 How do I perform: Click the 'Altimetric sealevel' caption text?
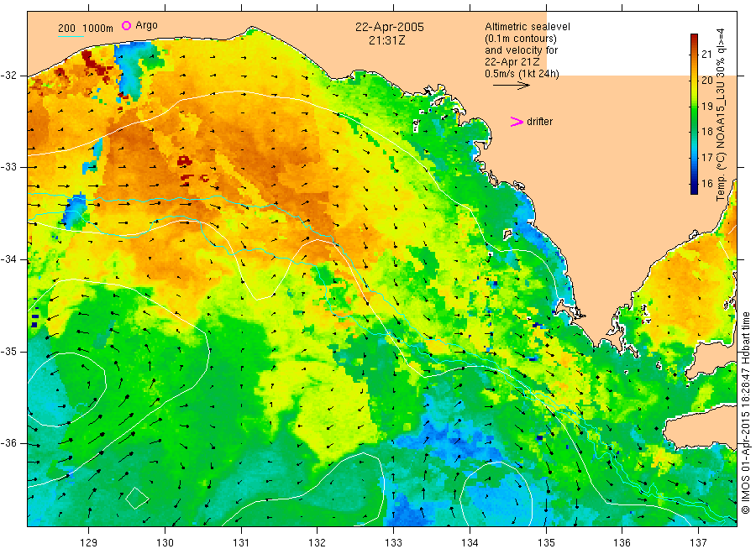click(x=527, y=27)
